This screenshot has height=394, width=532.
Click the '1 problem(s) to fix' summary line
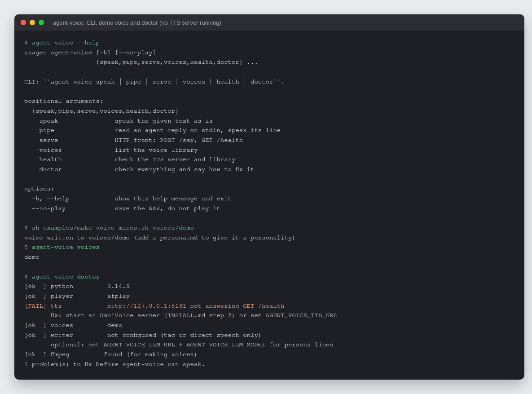point(114,364)
